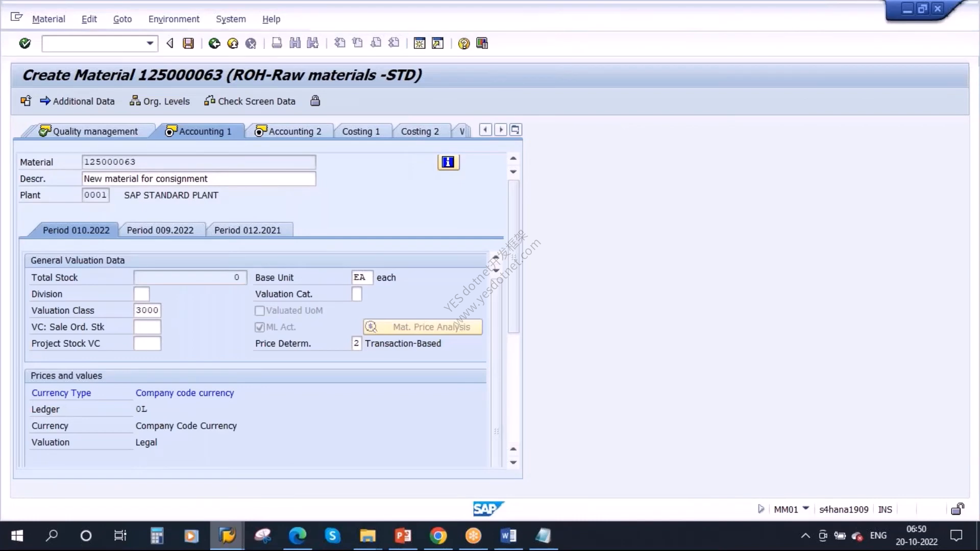
Task: Open the MM01 status dropdown arrow
Action: pos(805,508)
